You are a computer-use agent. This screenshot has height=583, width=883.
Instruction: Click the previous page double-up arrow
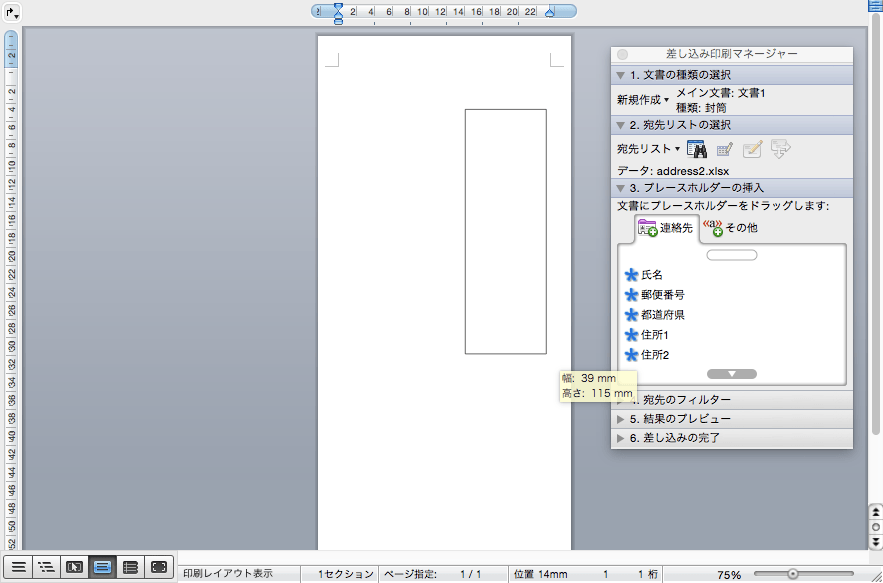(876, 513)
